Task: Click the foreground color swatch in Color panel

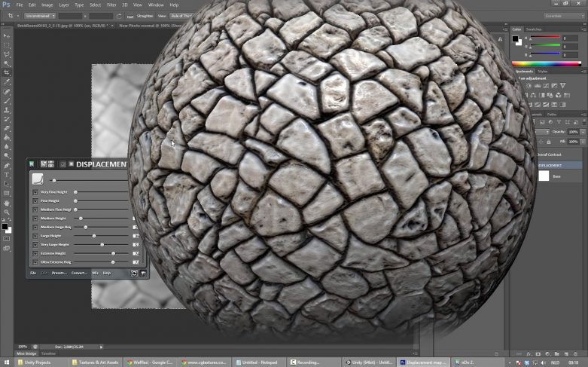Action: tap(515, 38)
